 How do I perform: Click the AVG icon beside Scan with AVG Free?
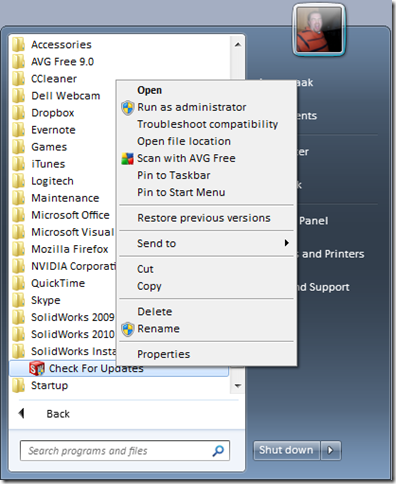128,159
